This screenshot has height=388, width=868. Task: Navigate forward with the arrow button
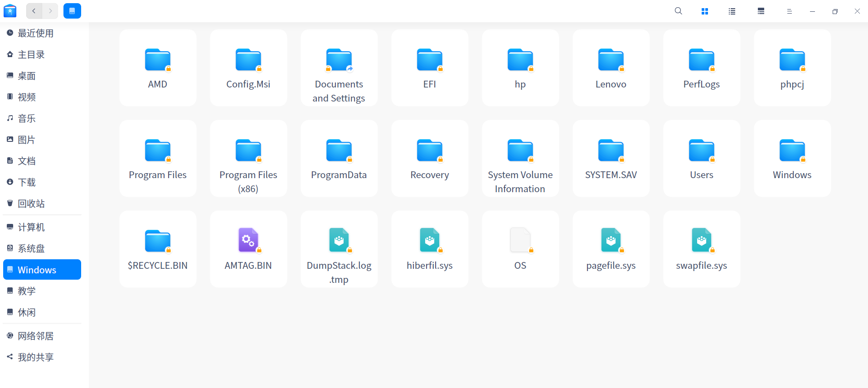pos(50,11)
